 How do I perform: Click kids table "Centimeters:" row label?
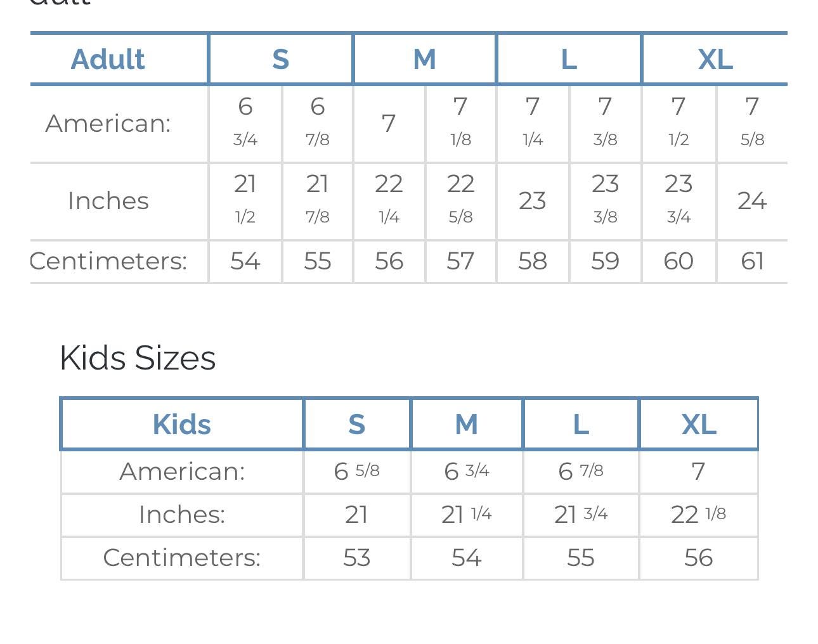[x=181, y=558]
